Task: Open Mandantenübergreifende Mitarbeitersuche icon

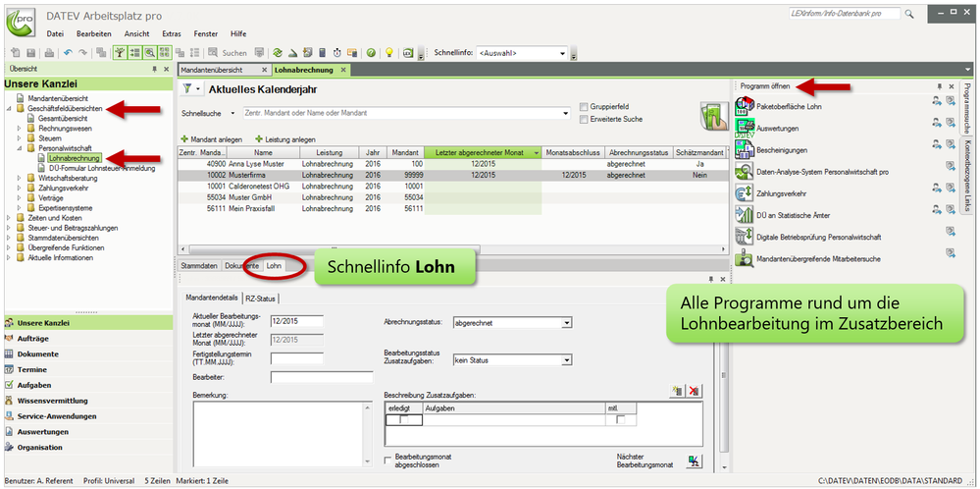Action: coord(745,258)
